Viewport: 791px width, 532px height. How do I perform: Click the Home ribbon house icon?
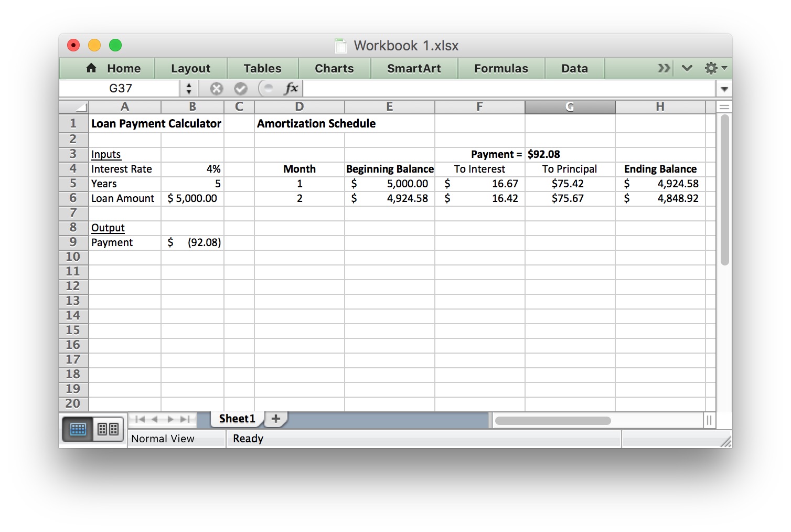tap(91, 68)
